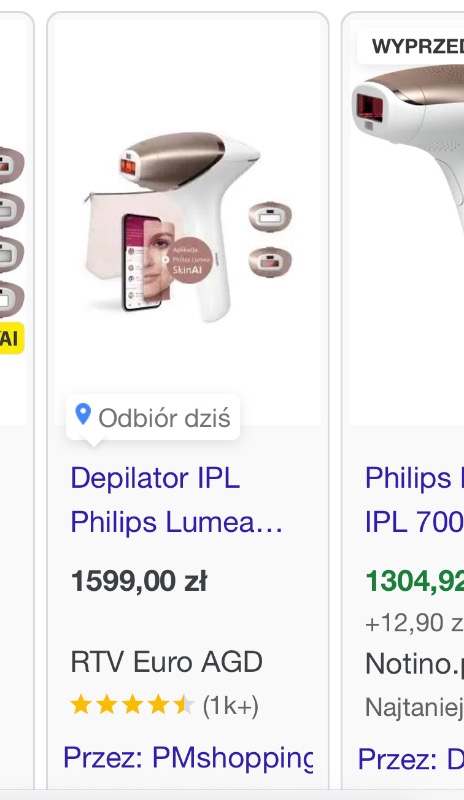Click the yellow AI badge on left card

(x=11, y=338)
